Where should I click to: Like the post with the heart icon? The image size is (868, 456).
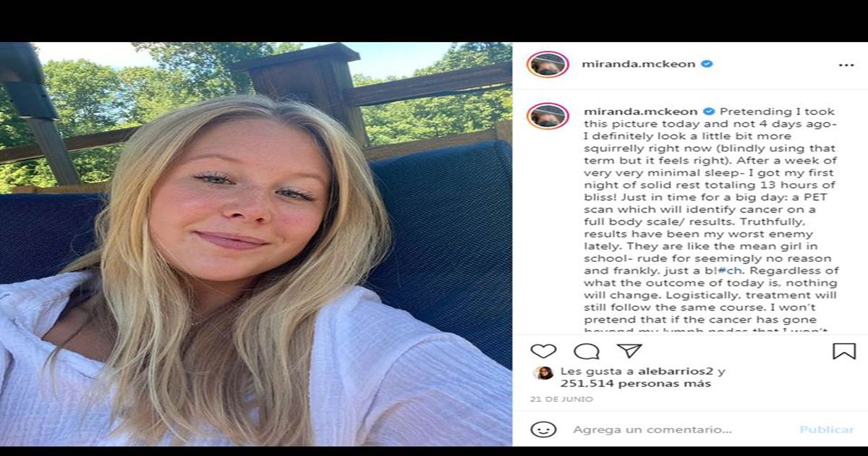click(543, 351)
